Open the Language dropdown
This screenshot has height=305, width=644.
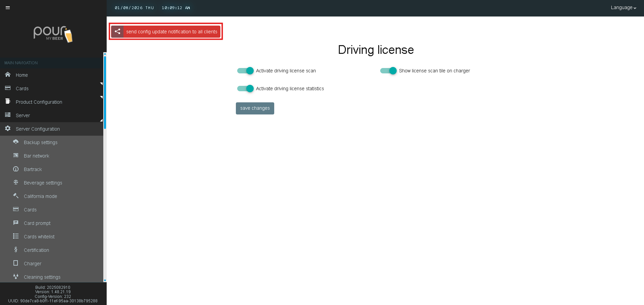point(623,8)
